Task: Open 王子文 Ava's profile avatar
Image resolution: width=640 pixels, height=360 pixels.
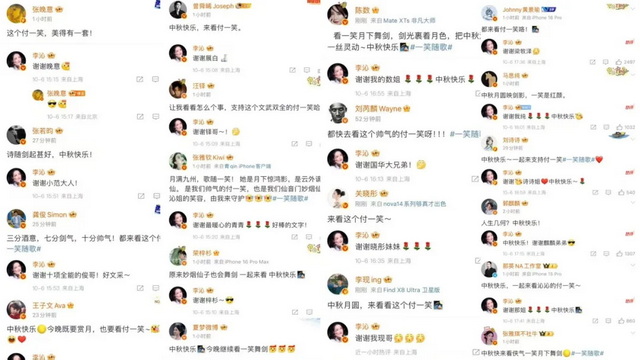Action: coord(16,310)
